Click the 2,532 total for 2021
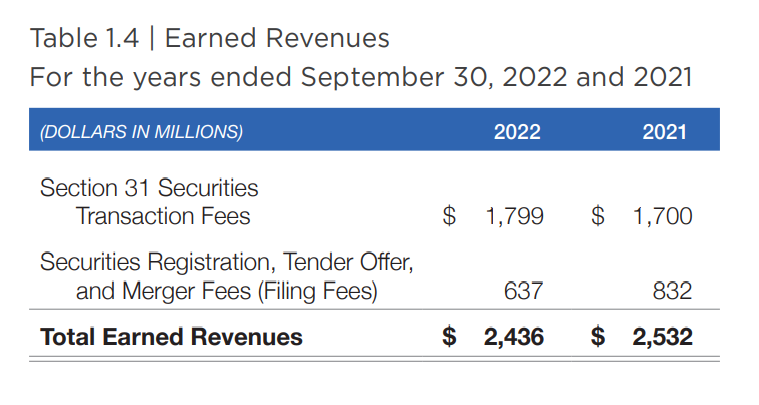This screenshot has width=759, height=405. click(662, 338)
